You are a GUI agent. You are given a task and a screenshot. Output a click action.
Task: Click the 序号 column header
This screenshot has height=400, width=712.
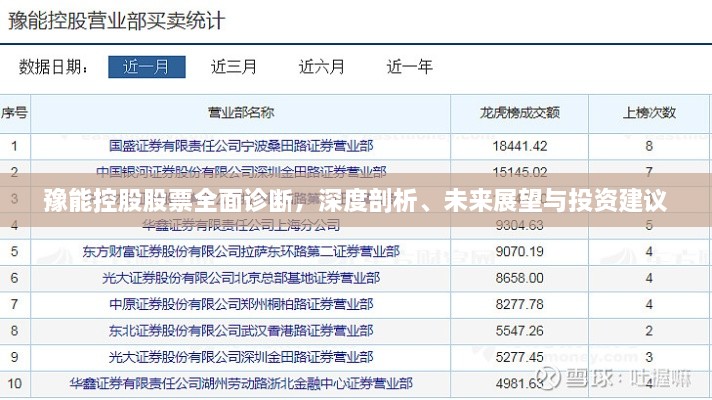coord(15,113)
